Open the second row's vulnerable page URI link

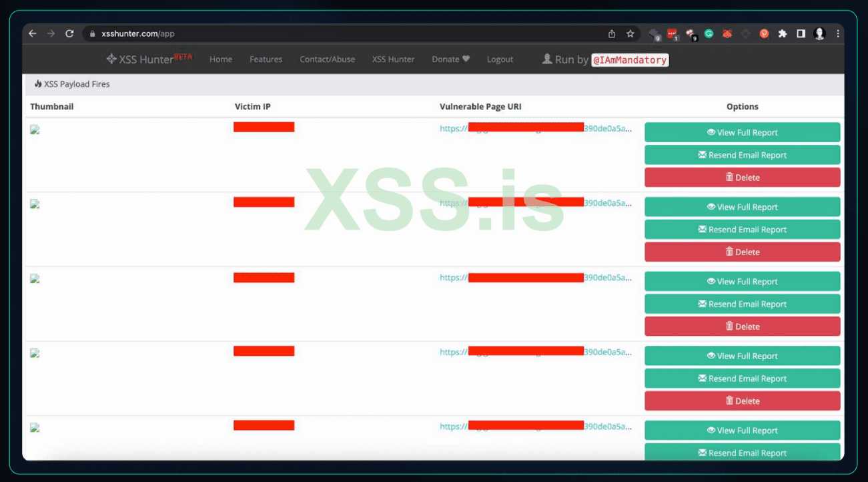pyautogui.click(x=535, y=203)
